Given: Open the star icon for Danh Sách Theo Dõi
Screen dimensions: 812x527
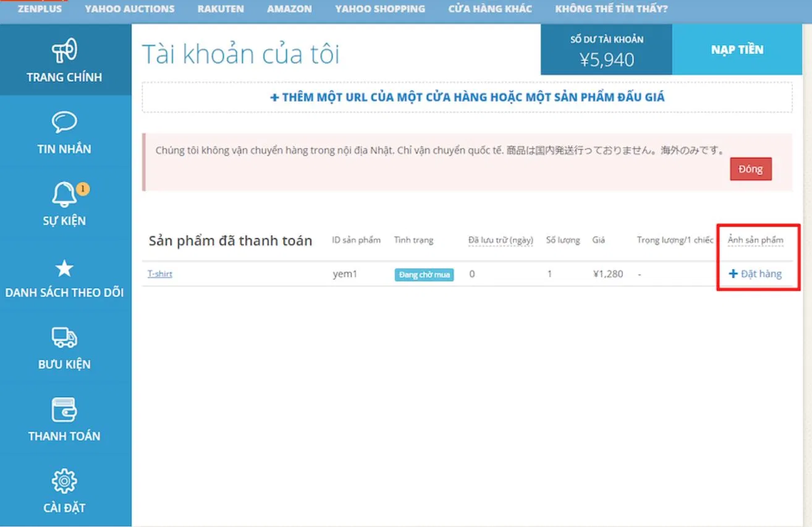Looking at the screenshot, I should [64, 268].
